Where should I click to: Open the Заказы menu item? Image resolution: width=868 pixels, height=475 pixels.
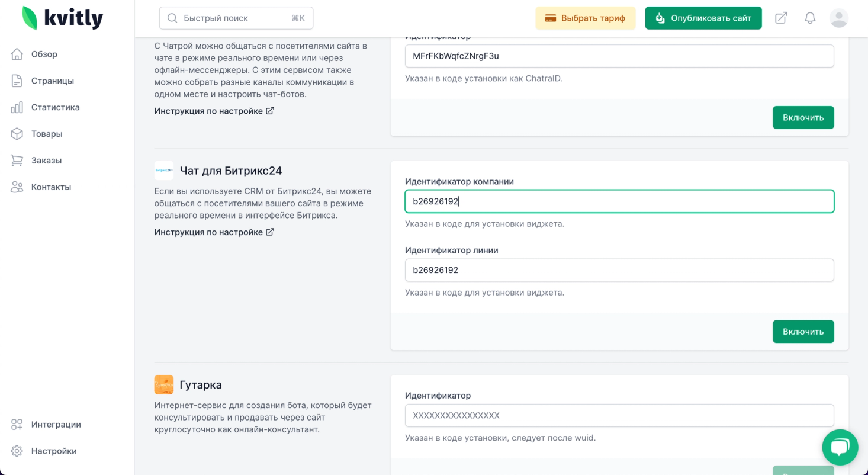click(46, 161)
